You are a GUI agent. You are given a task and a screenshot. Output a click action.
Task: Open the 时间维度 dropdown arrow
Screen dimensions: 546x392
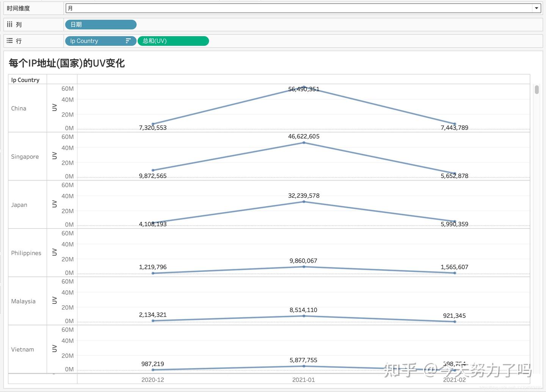(x=537, y=8)
